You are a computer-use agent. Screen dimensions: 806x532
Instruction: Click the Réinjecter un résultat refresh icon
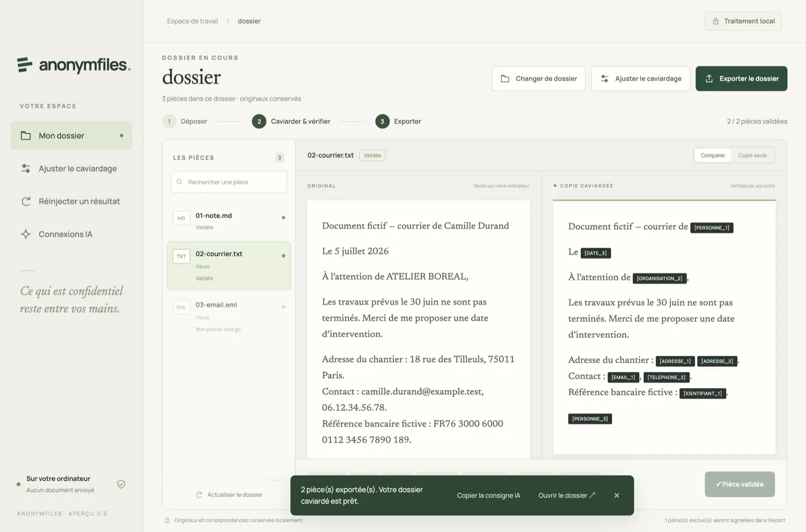pos(26,201)
